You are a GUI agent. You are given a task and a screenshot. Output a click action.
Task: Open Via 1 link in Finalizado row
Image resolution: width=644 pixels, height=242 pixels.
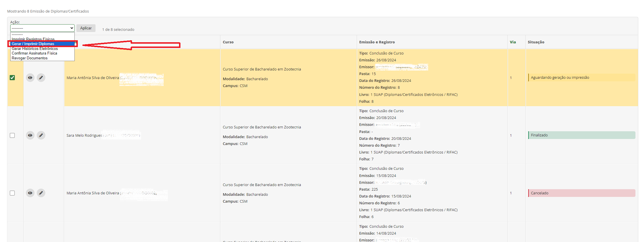click(511, 135)
